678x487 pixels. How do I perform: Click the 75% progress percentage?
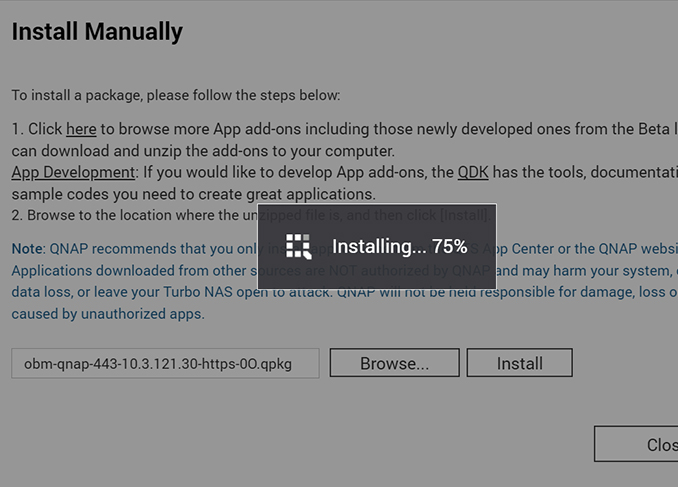pos(450,247)
